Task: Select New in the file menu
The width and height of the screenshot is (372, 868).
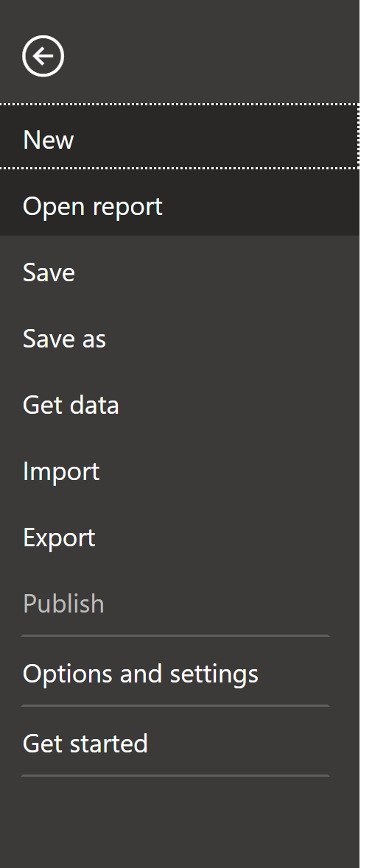Action: pyautogui.click(x=179, y=136)
